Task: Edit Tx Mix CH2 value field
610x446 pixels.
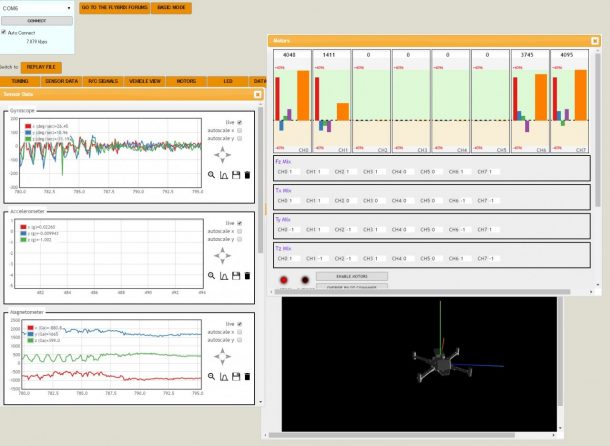Action: coord(351,200)
